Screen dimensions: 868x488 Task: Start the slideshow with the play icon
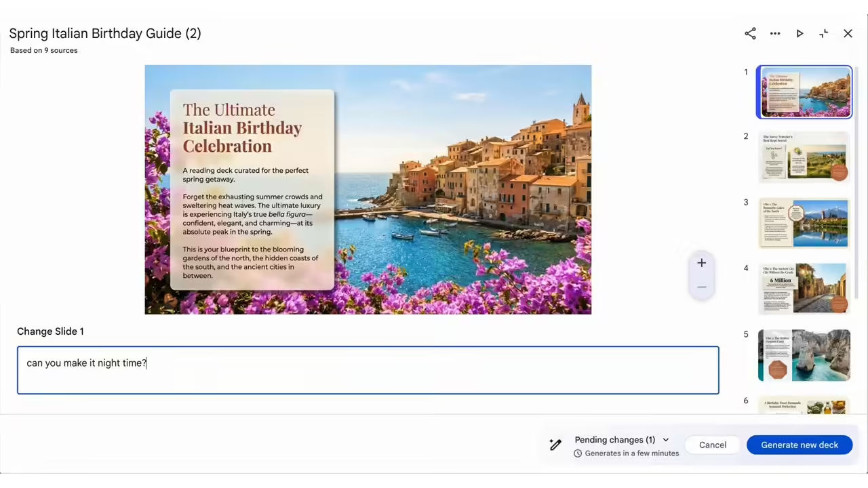pos(800,34)
